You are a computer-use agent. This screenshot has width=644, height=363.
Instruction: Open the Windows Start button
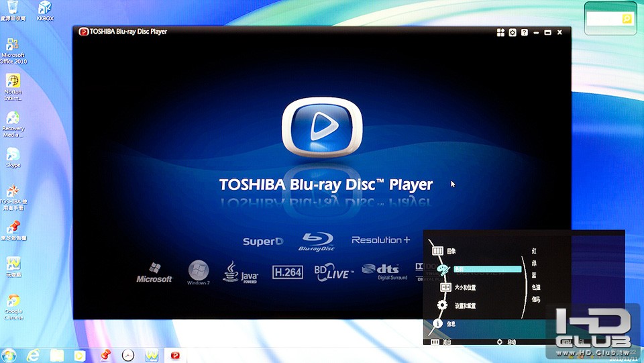click(x=9, y=355)
